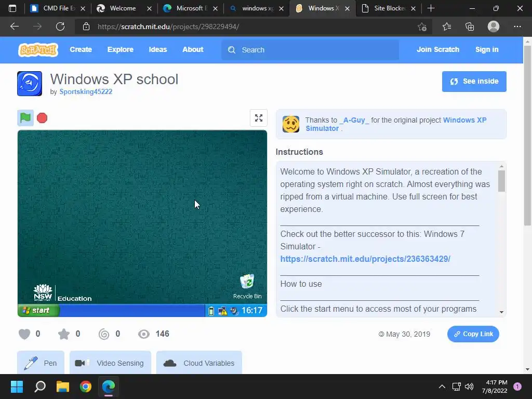Open the About menu item

[x=193, y=49]
